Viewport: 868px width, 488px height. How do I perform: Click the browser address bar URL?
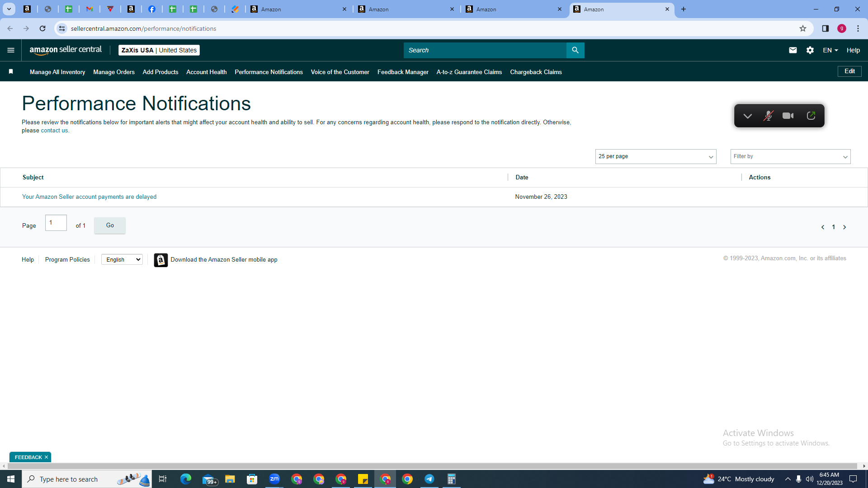point(143,28)
